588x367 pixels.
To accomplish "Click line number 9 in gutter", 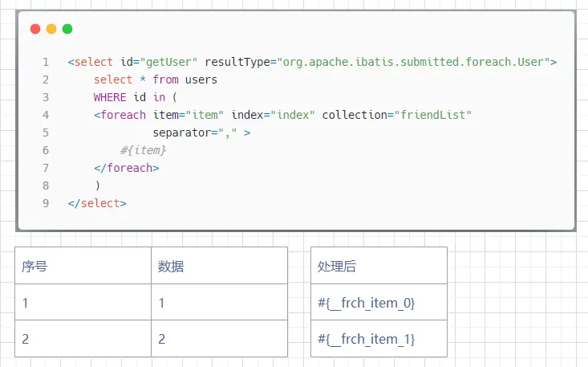I will tap(46, 203).
